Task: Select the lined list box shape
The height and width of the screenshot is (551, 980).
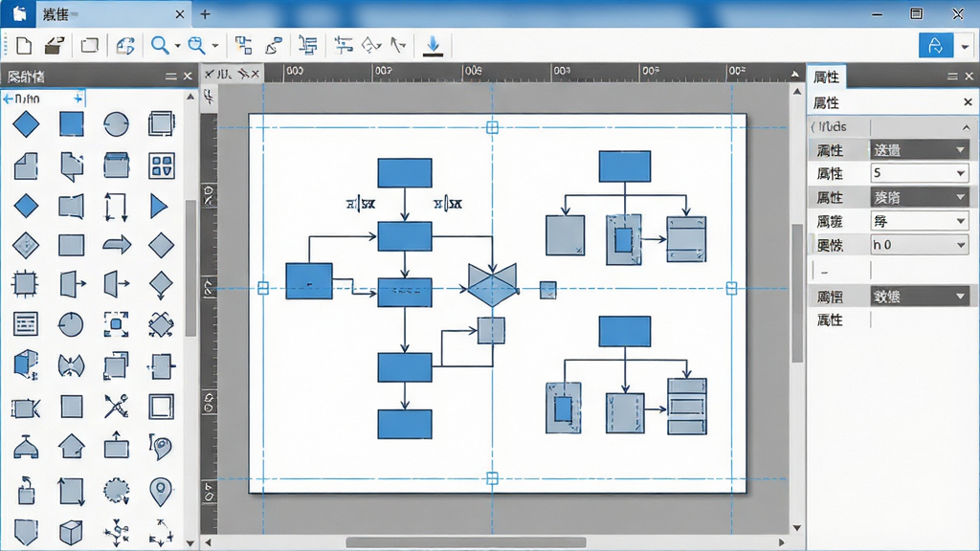Action: point(26,324)
